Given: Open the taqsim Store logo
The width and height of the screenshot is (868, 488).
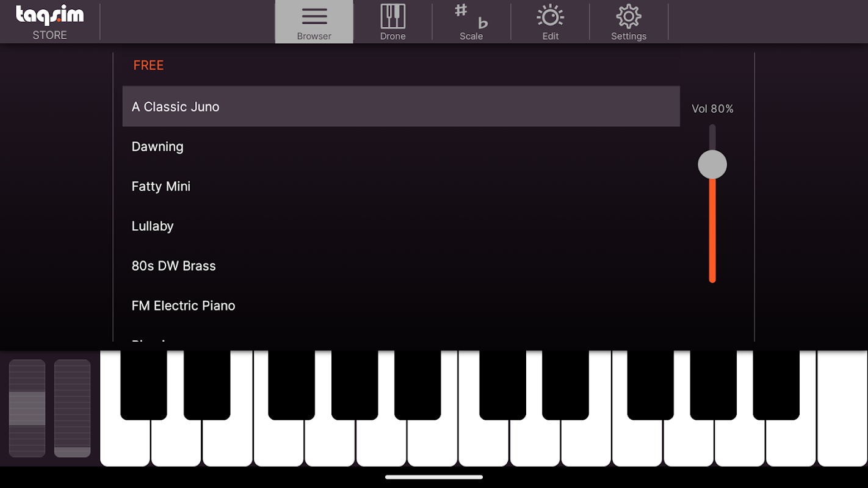Looking at the screenshot, I should (50, 22).
